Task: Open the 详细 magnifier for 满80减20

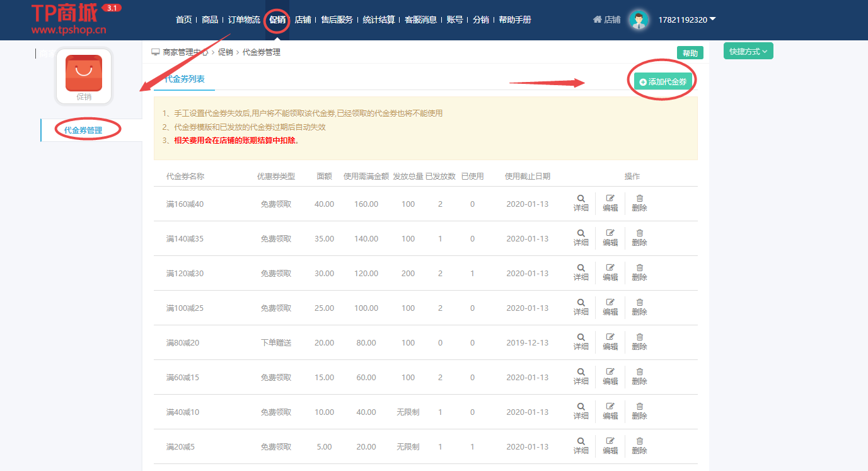Action: [x=580, y=342]
